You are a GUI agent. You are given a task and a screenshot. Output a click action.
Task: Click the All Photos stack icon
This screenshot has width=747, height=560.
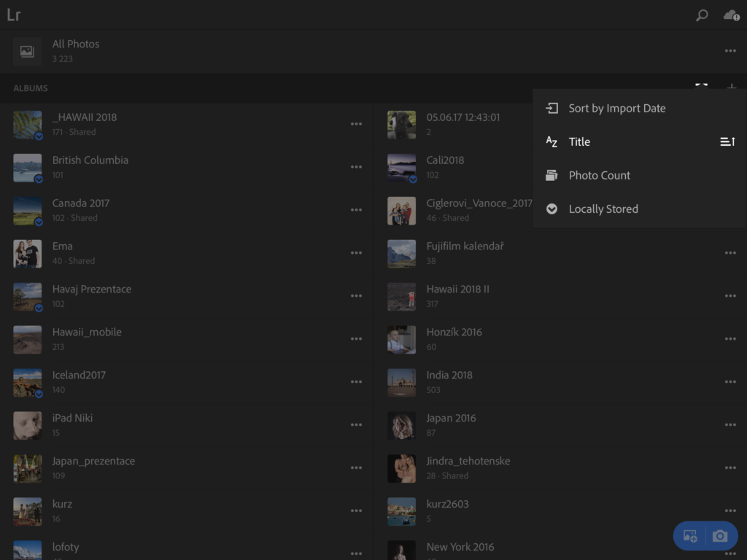(27, 51)
